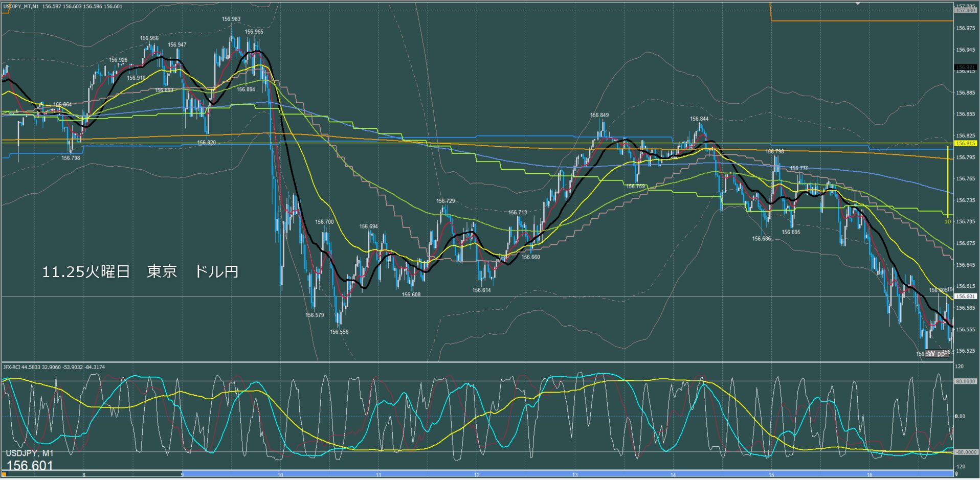Click the small orange square at bottom-left
Image resolution: width=980 pixels, height=480 pixels.
click(5, 474)
